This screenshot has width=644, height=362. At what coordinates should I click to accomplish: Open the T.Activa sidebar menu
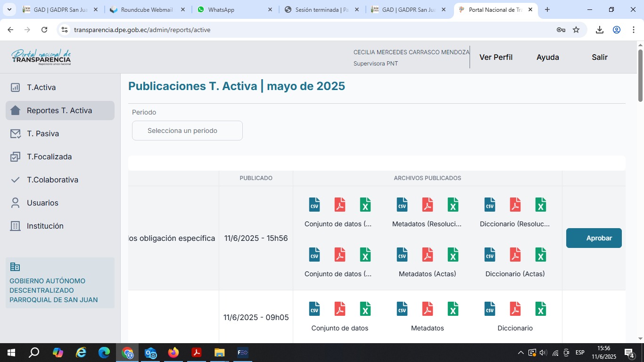pyautogui.click(x=41, y=87)
